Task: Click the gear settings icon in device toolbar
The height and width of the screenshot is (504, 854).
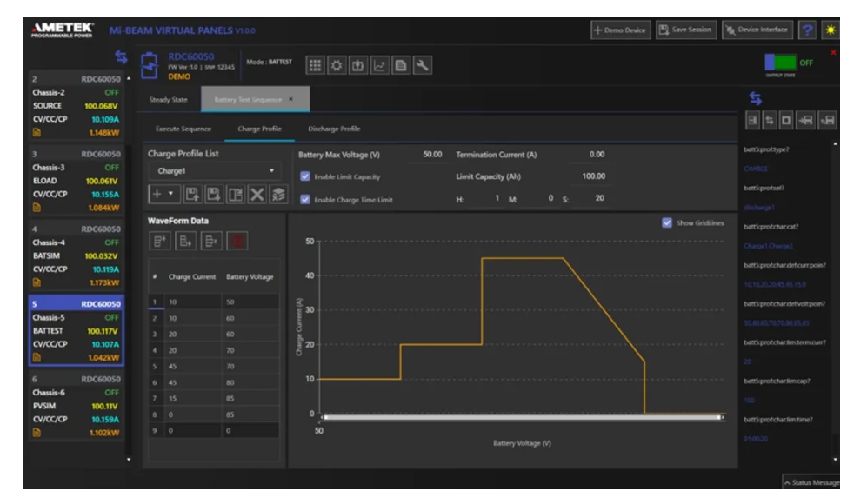Action: click(x=337, y=65)
